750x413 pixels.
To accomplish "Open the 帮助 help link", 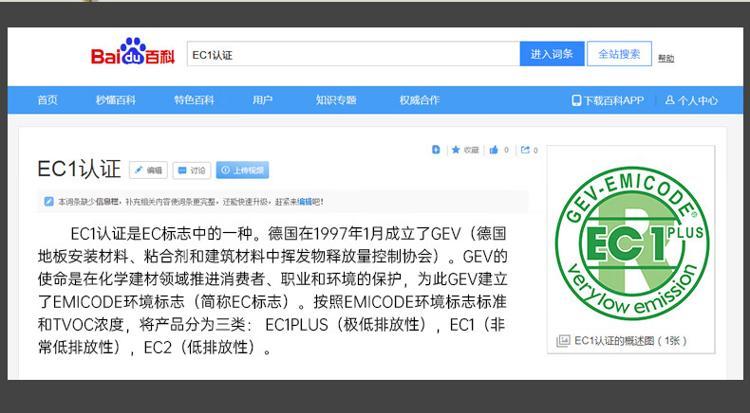I will point(666,58).
